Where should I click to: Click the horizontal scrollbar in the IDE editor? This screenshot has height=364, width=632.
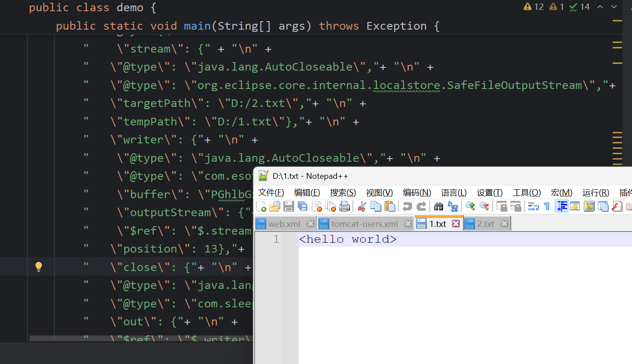[141, 338]
